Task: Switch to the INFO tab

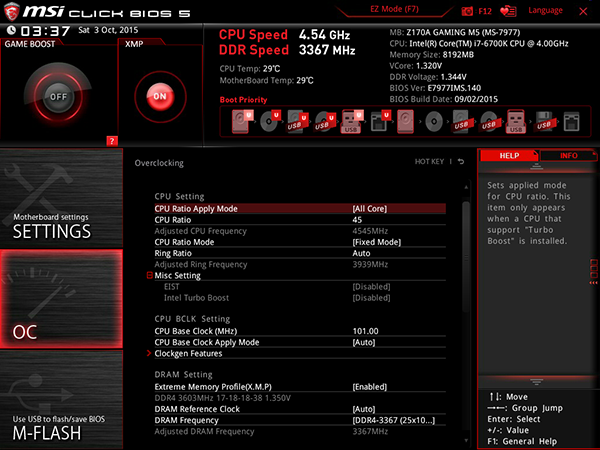Action: [x=569, y=156]
